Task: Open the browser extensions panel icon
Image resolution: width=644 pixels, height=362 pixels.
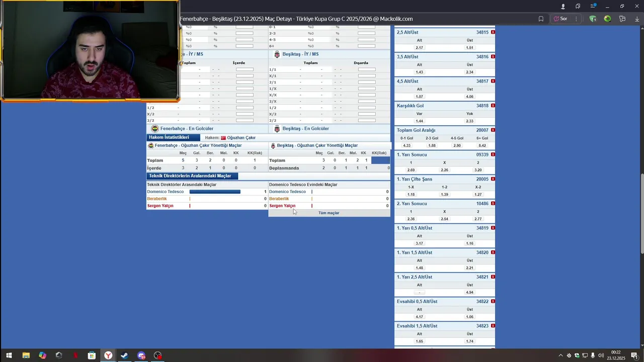Action: coord(622,19)
